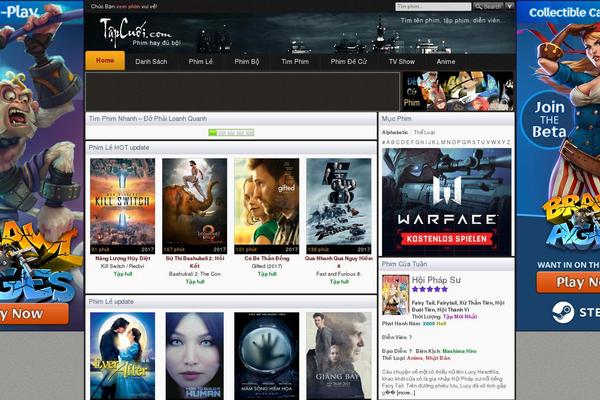Open the Danh Sách menu
The image size is (600, 400).
pos(151,61)
